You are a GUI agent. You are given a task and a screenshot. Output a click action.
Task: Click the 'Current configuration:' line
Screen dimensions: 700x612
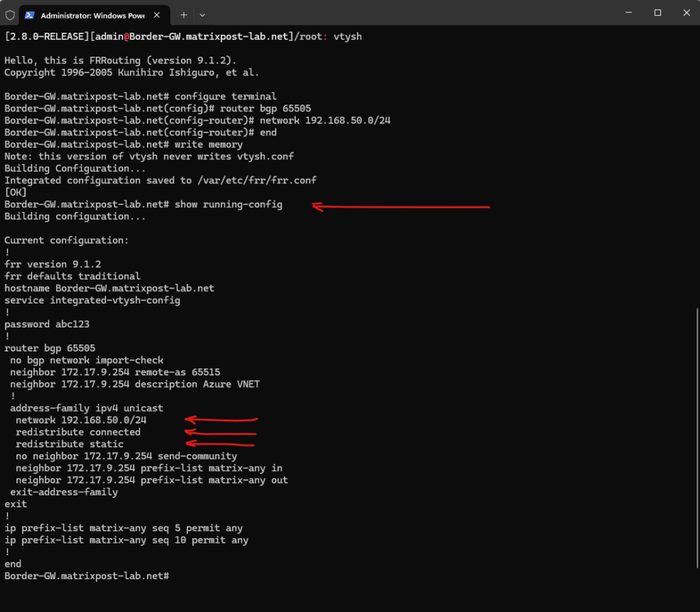[66, 240]
